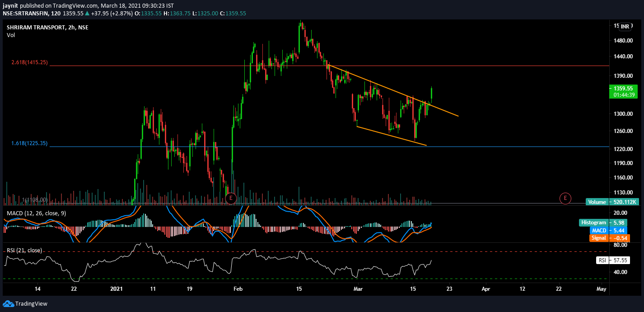644x312 pixels.
Task: Click the 12 date label on the time axis
Action: [x=522, y=288]
